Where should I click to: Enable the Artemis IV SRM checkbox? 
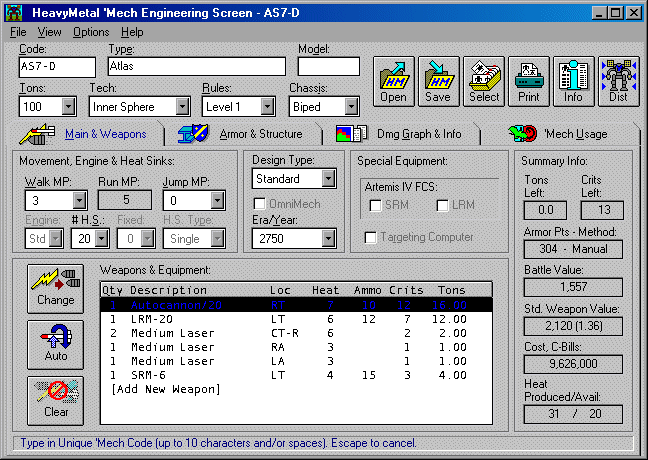(376, 205)
